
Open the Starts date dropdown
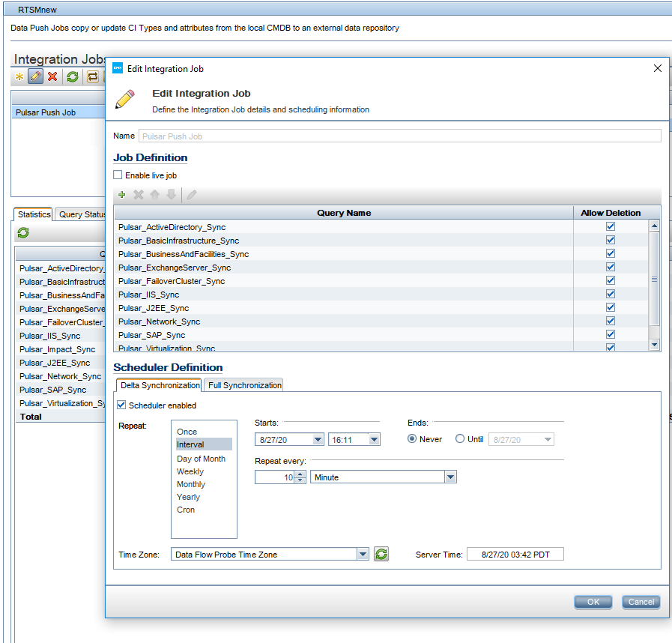click(x=317, y=439)
